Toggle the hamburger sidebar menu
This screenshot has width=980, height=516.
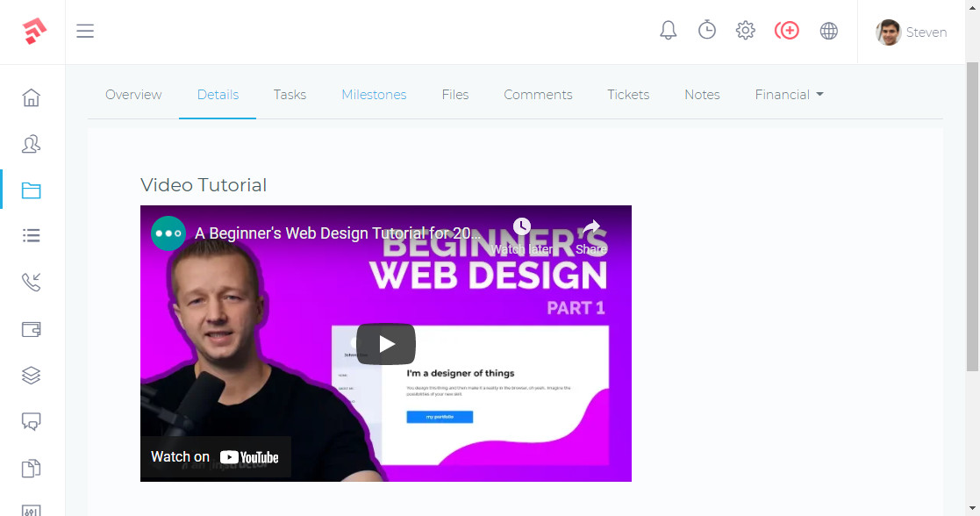pyautogui.click(x=85, y=31)
